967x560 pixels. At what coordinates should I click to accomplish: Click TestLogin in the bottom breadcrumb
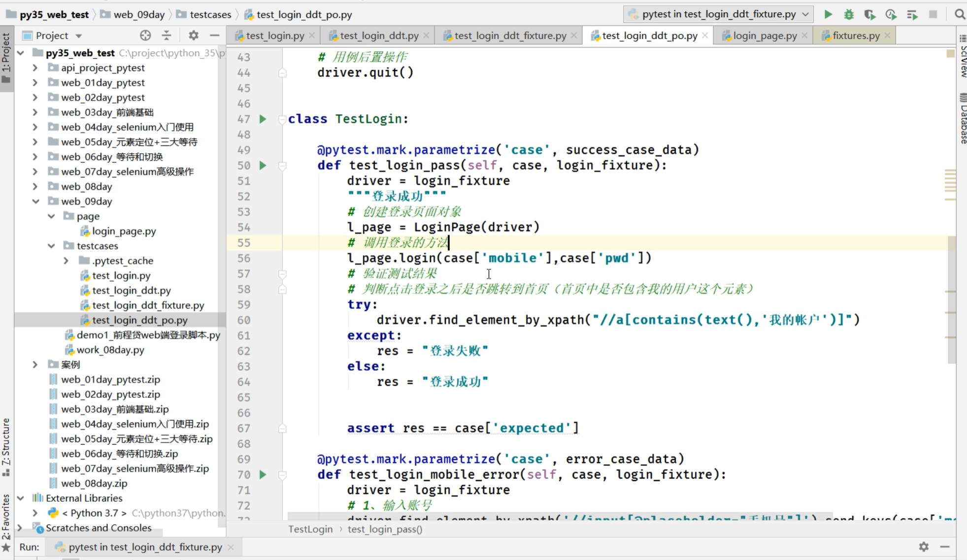pos(310,529)
